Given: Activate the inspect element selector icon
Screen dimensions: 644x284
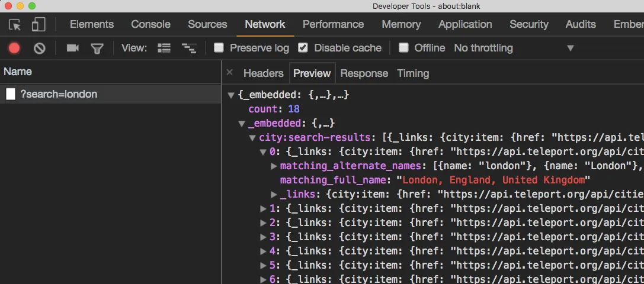Looking at the screenshot, I should coord(15,25).
